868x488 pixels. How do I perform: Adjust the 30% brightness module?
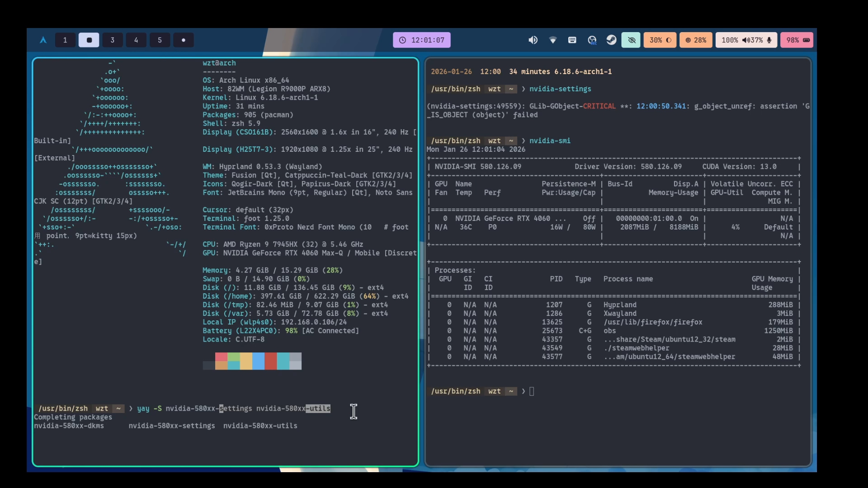pos(660,40)
